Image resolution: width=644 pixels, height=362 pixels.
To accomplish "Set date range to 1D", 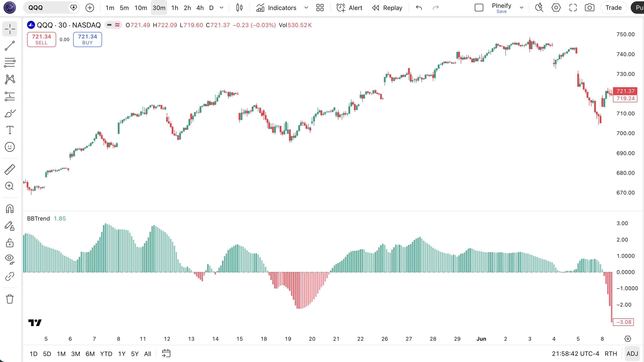I will 33,354.
